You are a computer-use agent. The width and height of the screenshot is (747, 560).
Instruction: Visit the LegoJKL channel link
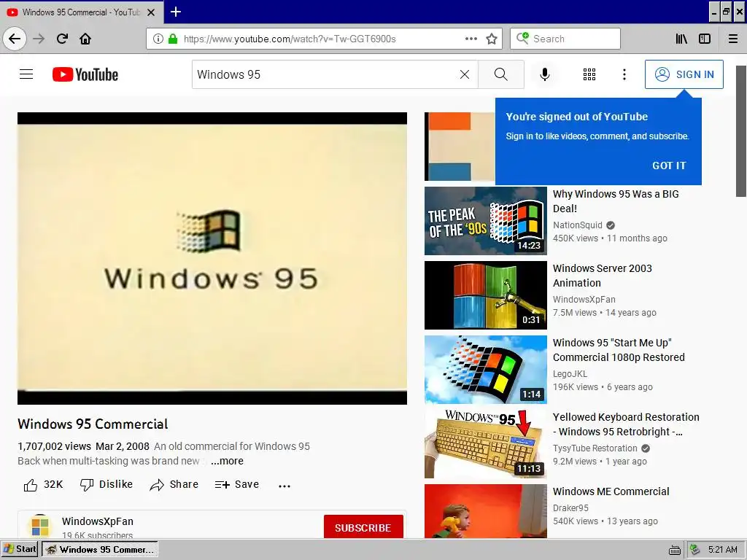point(570,374)
